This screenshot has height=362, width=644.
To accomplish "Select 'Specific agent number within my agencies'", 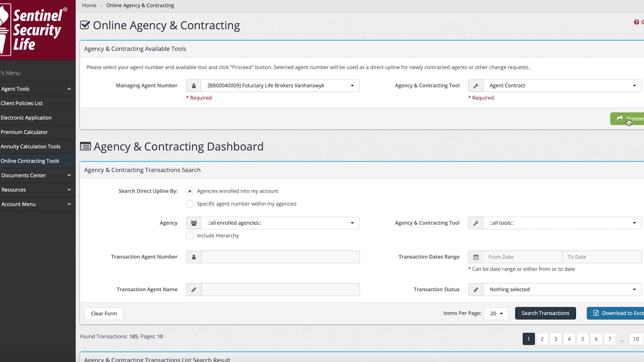I will pyautogui.click(x=190, y=204).
